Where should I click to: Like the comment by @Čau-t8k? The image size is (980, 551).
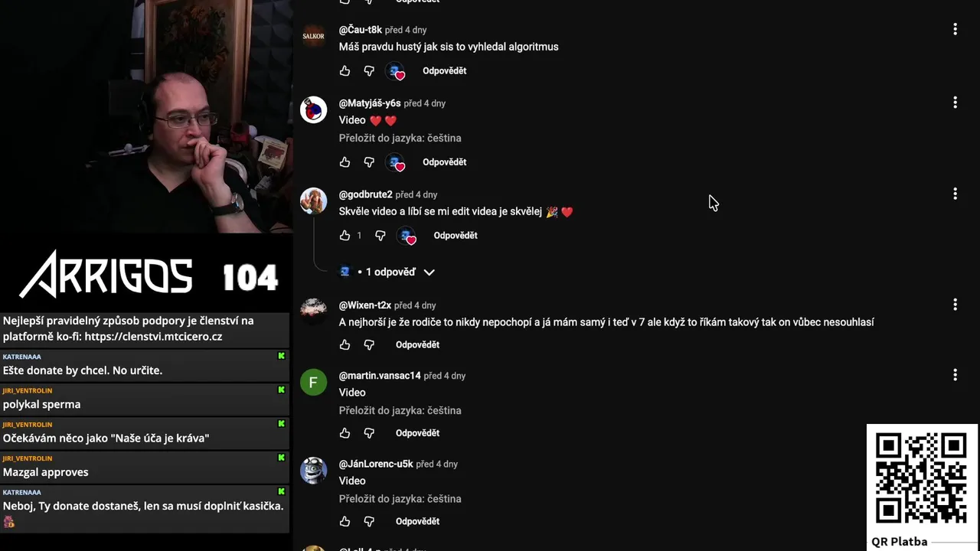[x=345, y=70]
